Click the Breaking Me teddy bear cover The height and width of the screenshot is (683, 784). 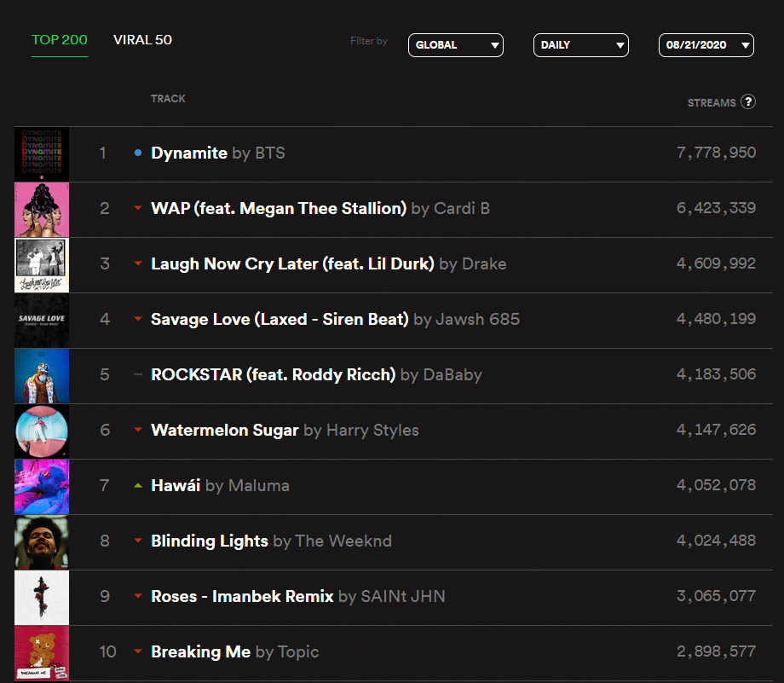tap(42, 653)
